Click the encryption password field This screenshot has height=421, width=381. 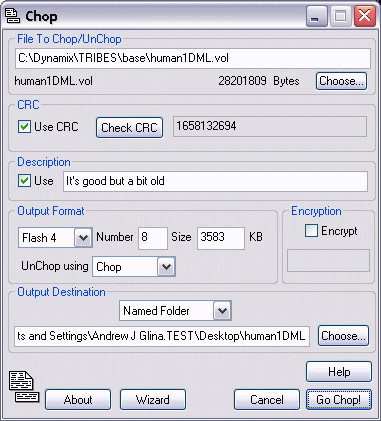[328, 260]
